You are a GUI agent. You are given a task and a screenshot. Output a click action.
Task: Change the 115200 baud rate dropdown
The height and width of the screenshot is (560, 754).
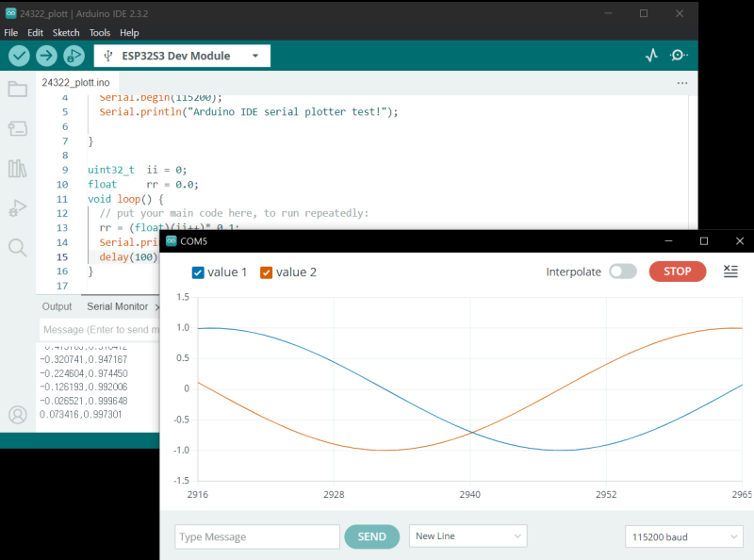pos(684,535)
